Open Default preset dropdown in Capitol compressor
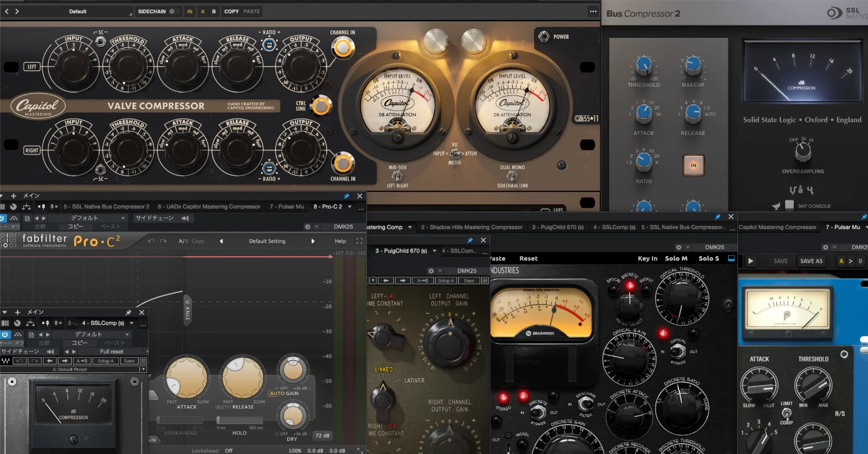 click(78, 11)
